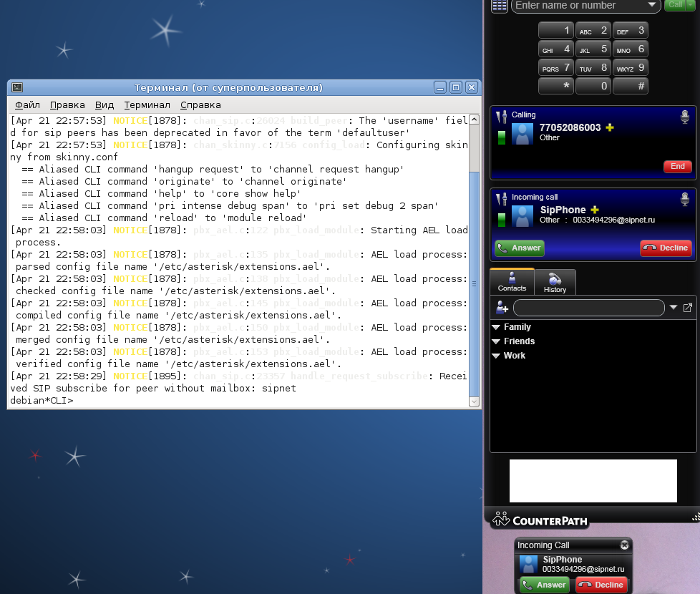This screenshot has width=700, height=594.
Task: Pop out the contacts list window
Action: (688, 308)
